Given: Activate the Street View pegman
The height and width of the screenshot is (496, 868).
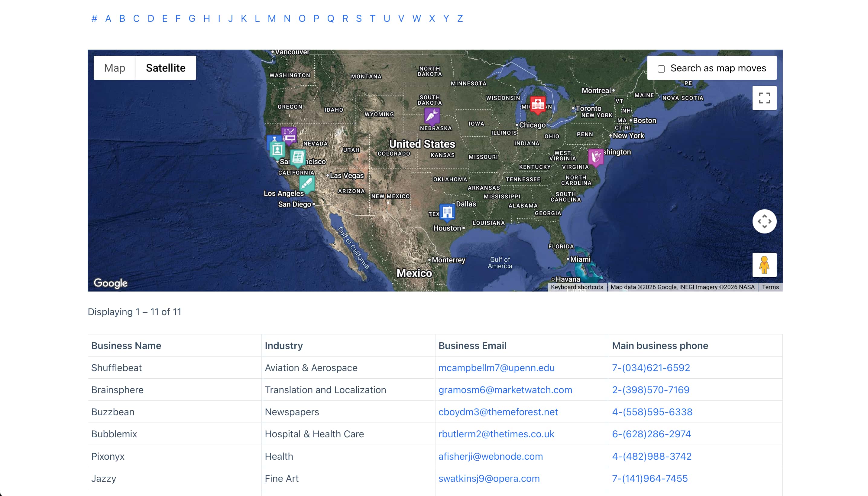Looking at the screenshot, I should click(765, 265).
